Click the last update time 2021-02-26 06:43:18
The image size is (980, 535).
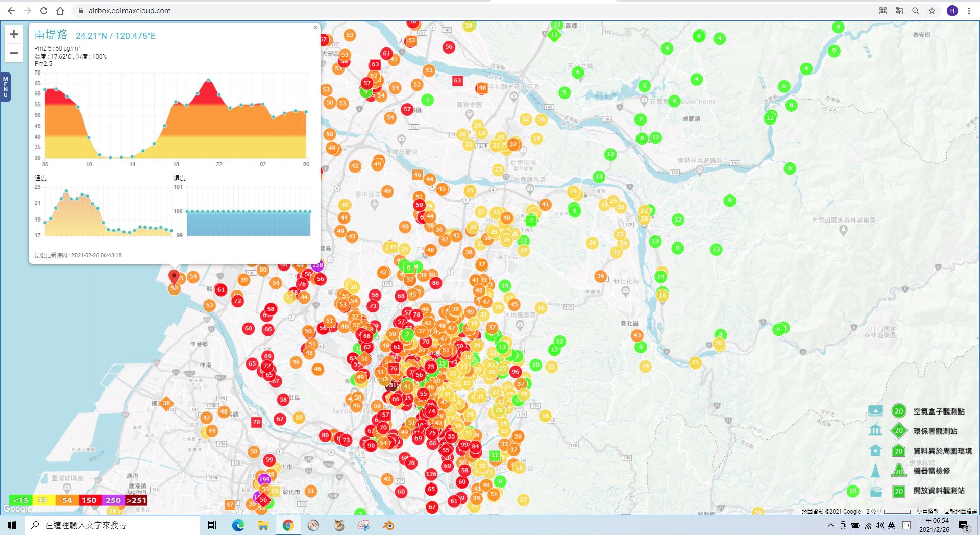(78, 255)
